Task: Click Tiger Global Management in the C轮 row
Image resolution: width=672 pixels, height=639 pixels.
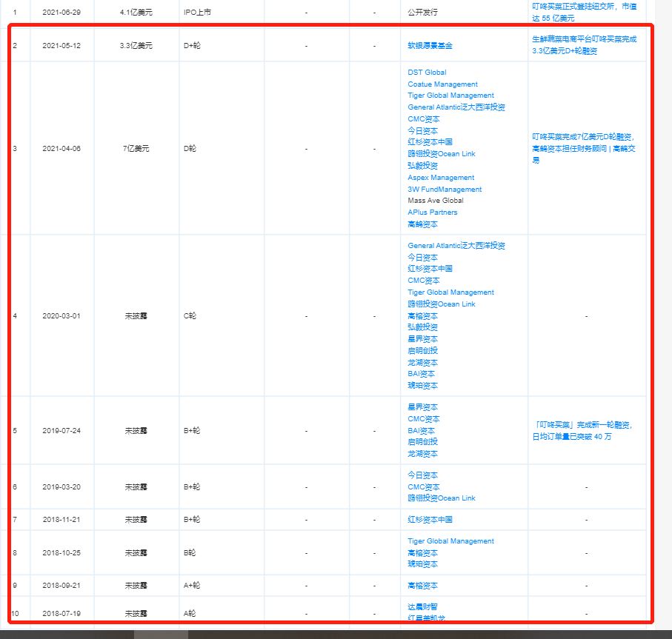Action: [x=451, y=292]
